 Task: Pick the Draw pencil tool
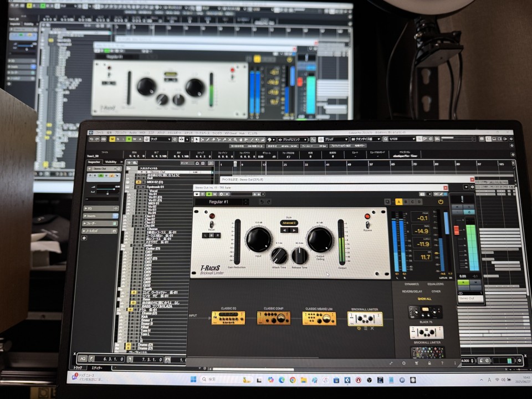click(x=208, y=140)
